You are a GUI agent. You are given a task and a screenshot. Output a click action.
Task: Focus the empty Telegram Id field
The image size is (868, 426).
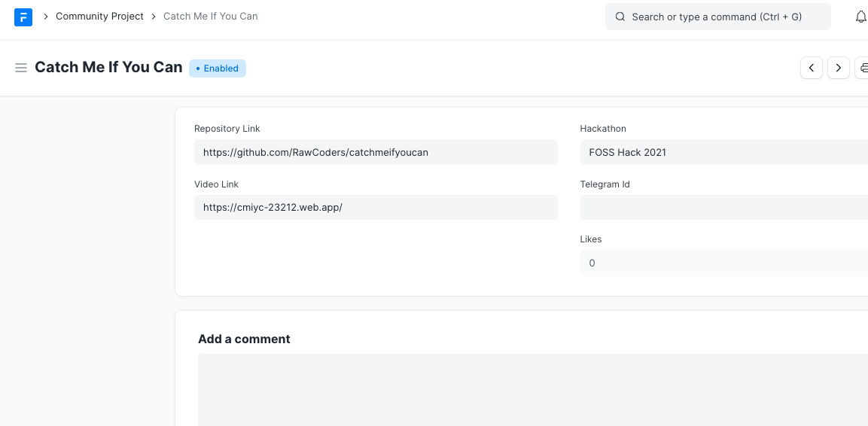click(x=723, y=208)
